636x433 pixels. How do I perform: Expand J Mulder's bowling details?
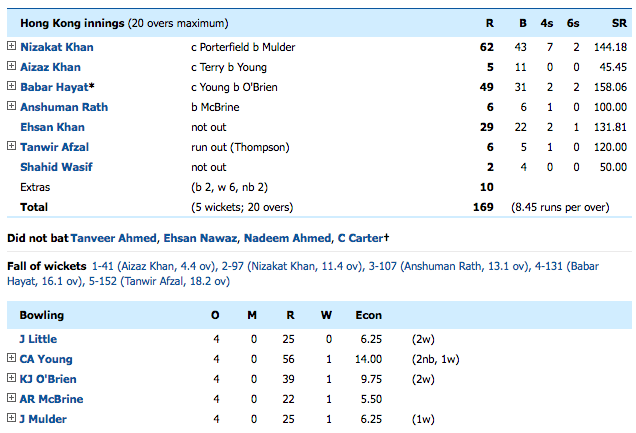click(11, 419)
